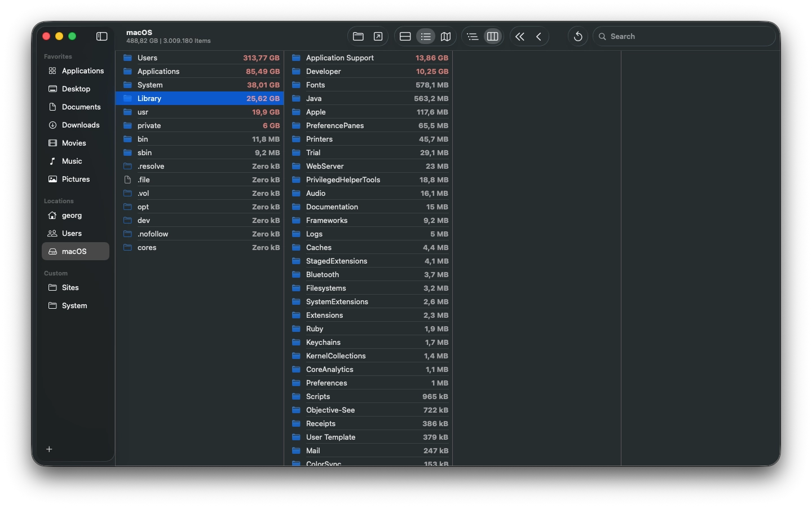
Task: Select Music in Favorites
Action: [x=76, y=161]
